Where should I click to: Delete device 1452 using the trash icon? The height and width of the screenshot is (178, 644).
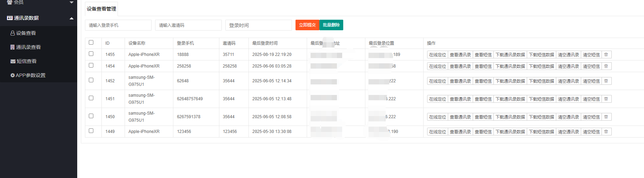tap(606, 81)
